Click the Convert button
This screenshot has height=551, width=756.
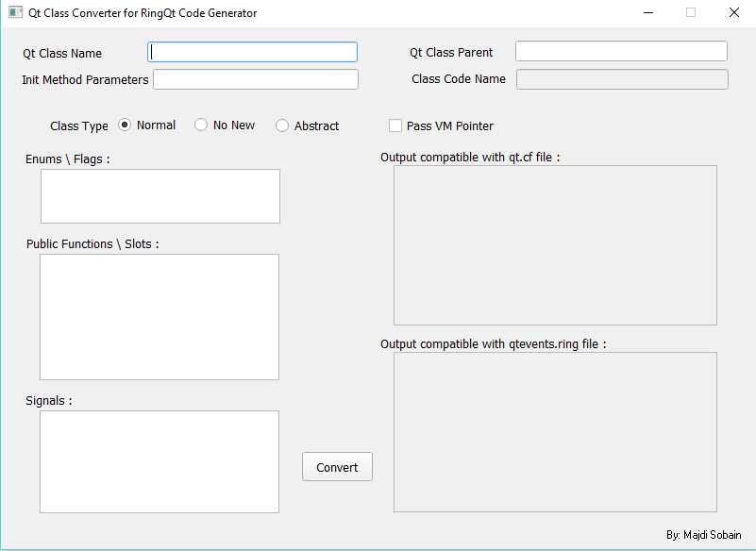click(x=337, y=466)
